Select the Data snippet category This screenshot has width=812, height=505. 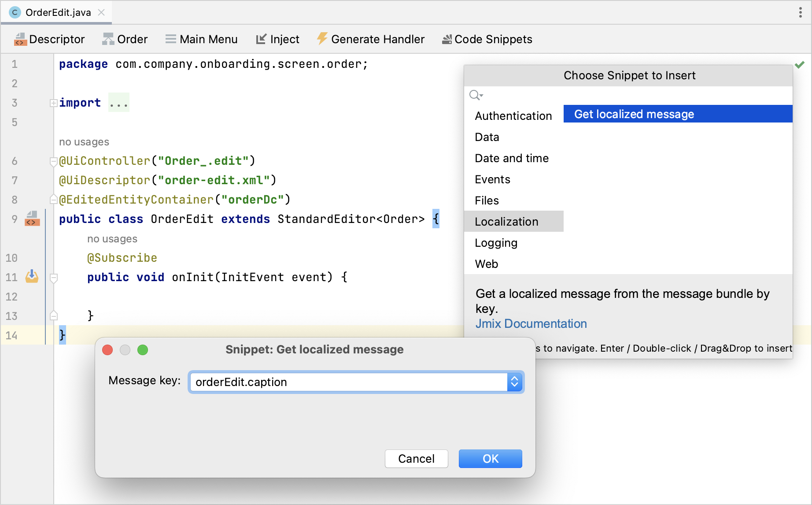pyautogui.click(x=513, y=137)
